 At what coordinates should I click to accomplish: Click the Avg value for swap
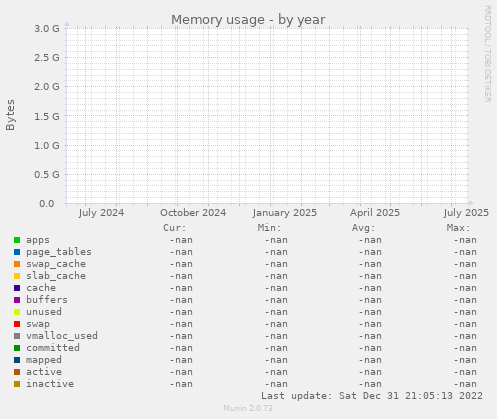coord(370,324)
